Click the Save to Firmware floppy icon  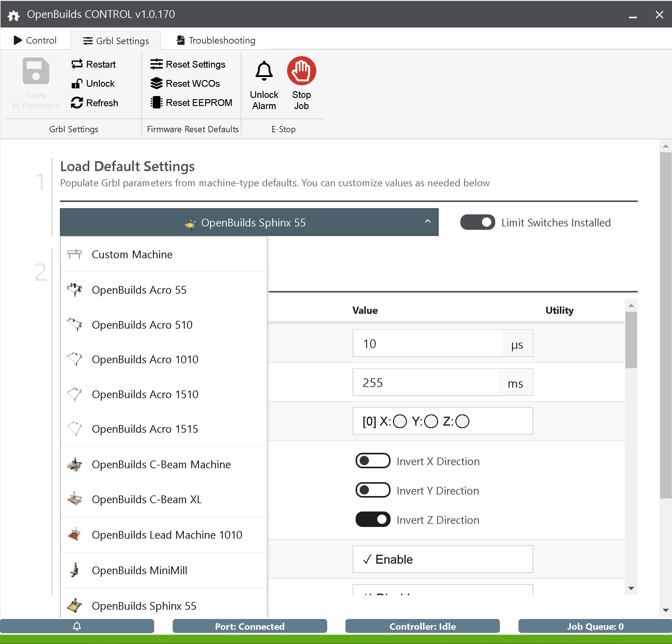[36, 71]
